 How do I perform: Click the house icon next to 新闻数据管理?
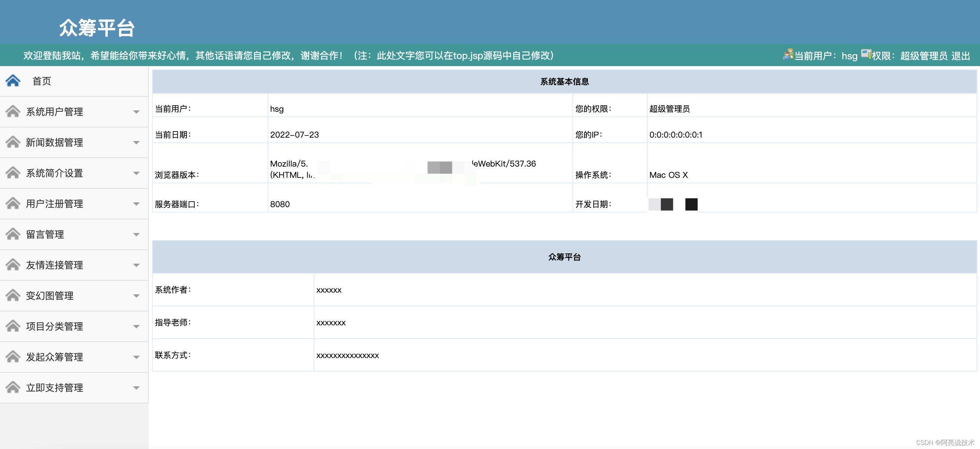click(x=13, y=142)
